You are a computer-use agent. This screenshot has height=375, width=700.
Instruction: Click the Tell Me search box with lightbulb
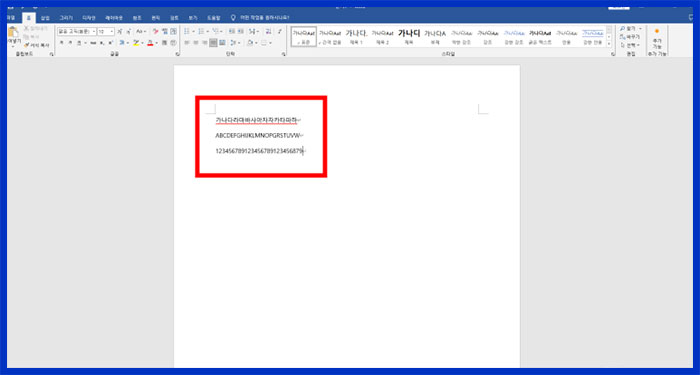(260, 18)
